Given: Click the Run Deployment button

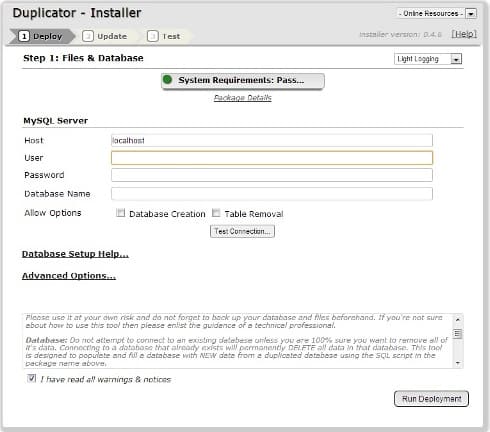Looking at the screenshot, I should 431,399.
